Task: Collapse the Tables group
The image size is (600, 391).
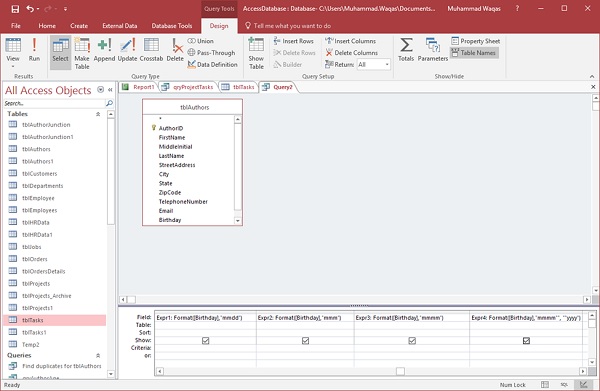Action: (98, 114)
